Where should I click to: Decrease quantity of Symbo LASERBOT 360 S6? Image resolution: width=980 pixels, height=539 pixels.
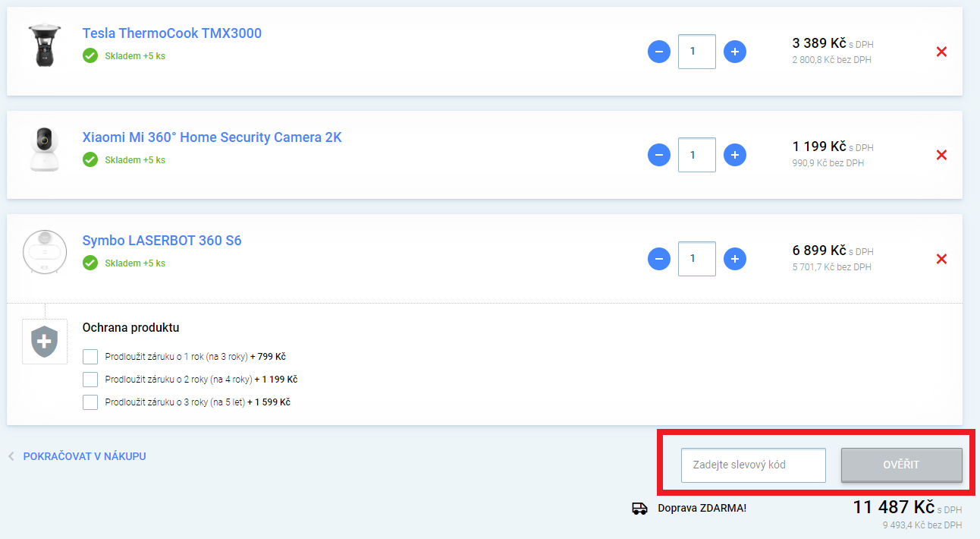pyautogui.click(x=658, y=259)
